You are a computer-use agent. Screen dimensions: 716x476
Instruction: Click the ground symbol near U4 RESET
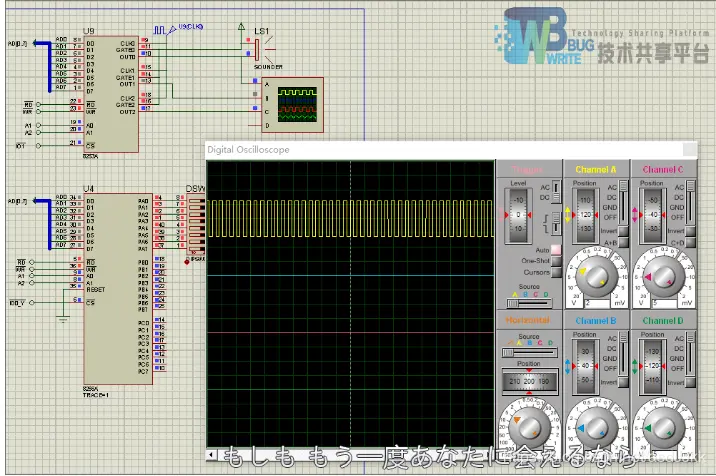click(63, 319)
